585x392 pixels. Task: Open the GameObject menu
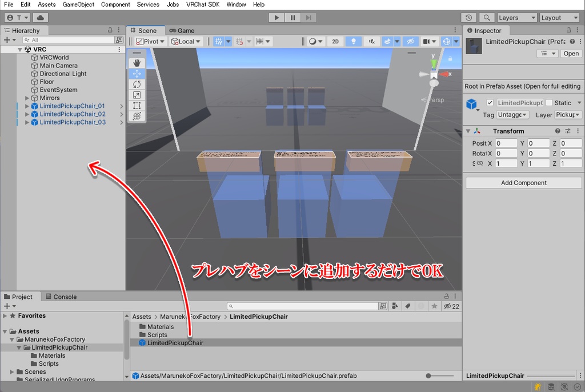(x=78, y=5)
